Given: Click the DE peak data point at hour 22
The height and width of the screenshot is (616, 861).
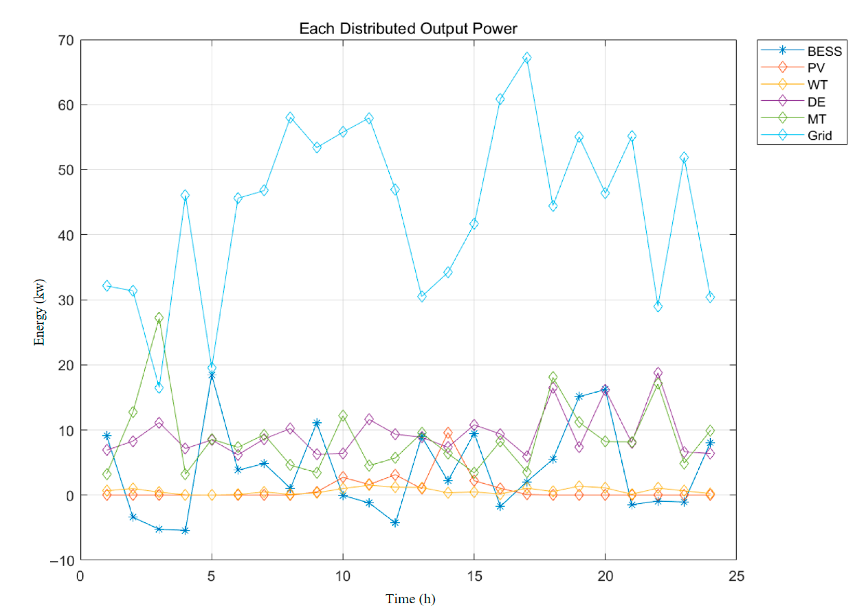Looking at the screenshot, I should [x=658, y=373].
